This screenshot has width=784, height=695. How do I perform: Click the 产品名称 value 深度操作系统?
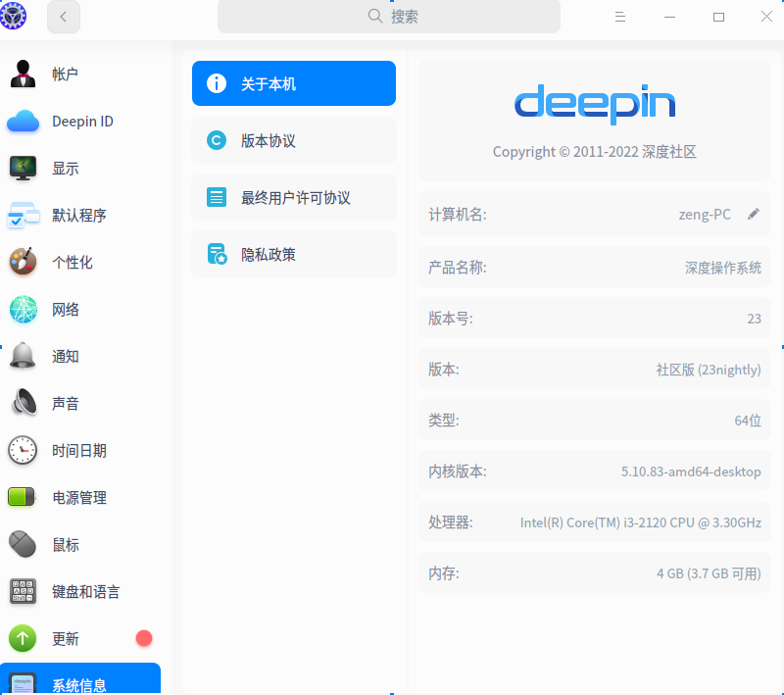[x=723, y=268]
